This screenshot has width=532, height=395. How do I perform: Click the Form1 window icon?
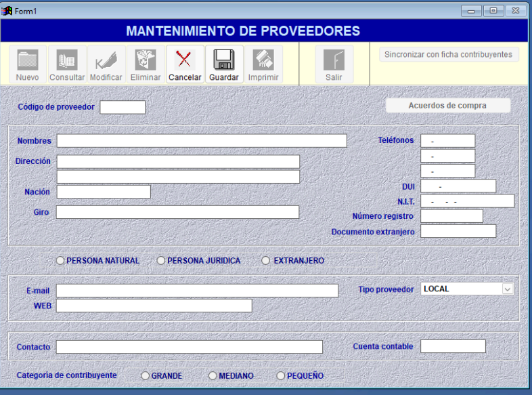(x=7, y=11)
